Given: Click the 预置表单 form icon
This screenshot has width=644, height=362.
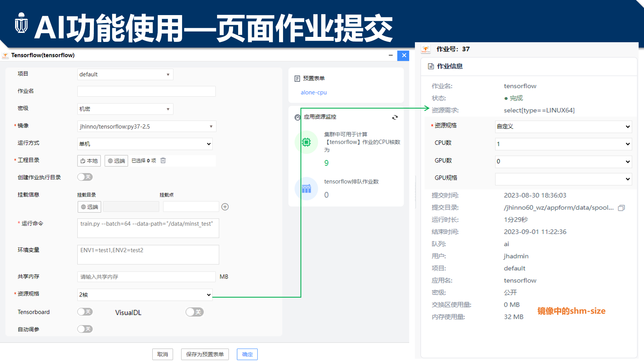Looking at the screenshot, I should [x=297, y=78].
